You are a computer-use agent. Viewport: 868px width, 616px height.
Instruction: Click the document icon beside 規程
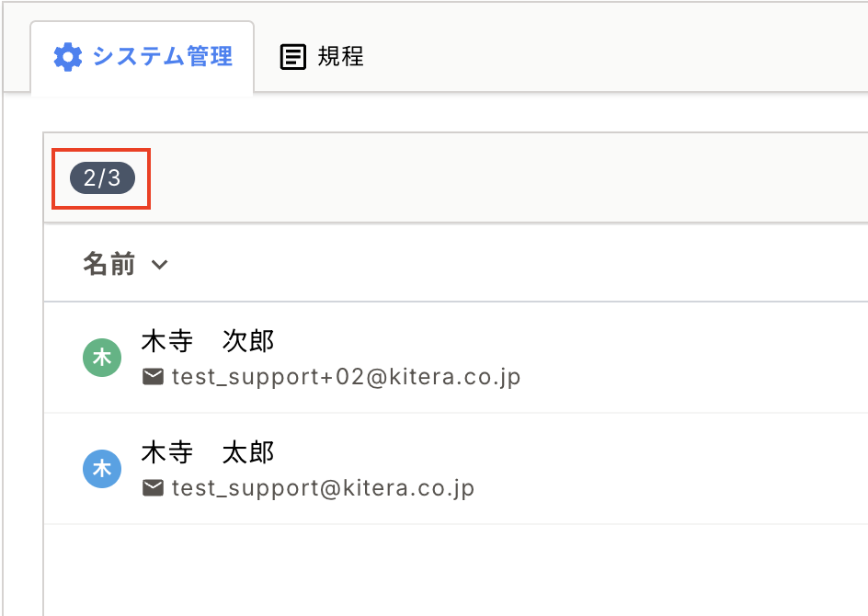point(292,57)
